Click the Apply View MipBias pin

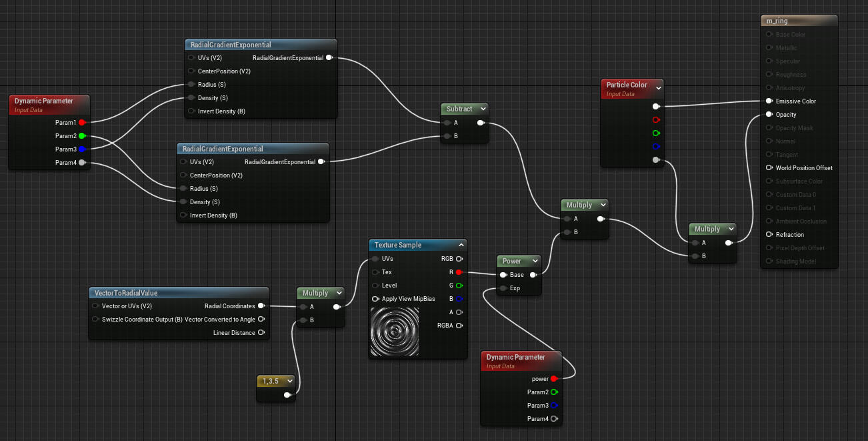tap(376, 299)
